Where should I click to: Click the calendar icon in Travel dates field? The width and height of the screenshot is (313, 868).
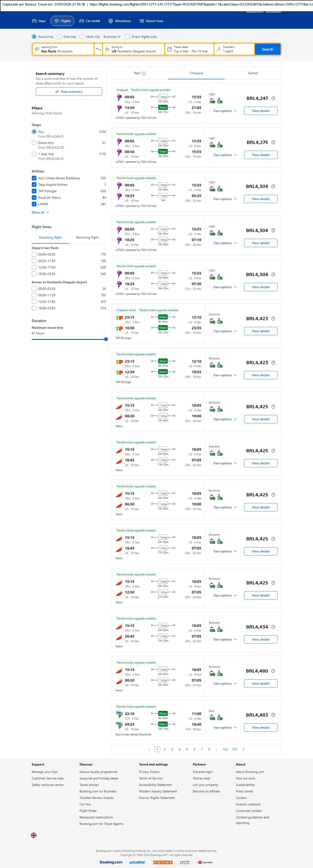point(170,49)
